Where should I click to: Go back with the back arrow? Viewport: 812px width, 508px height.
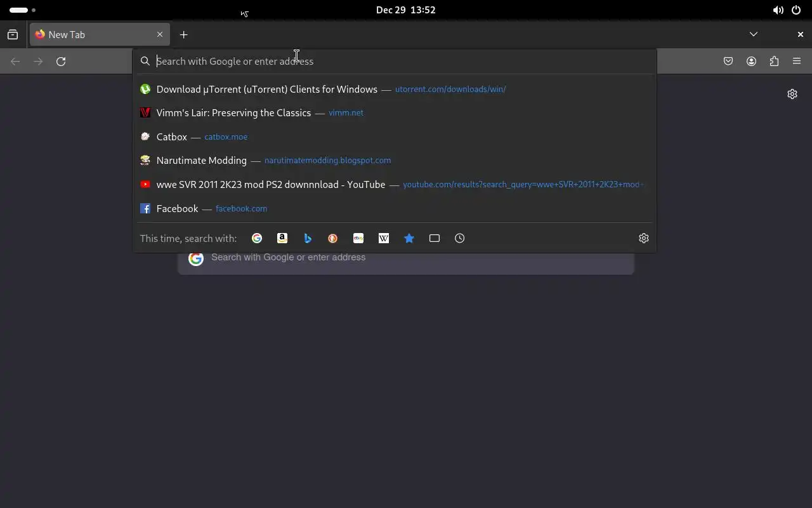point(15,62)
